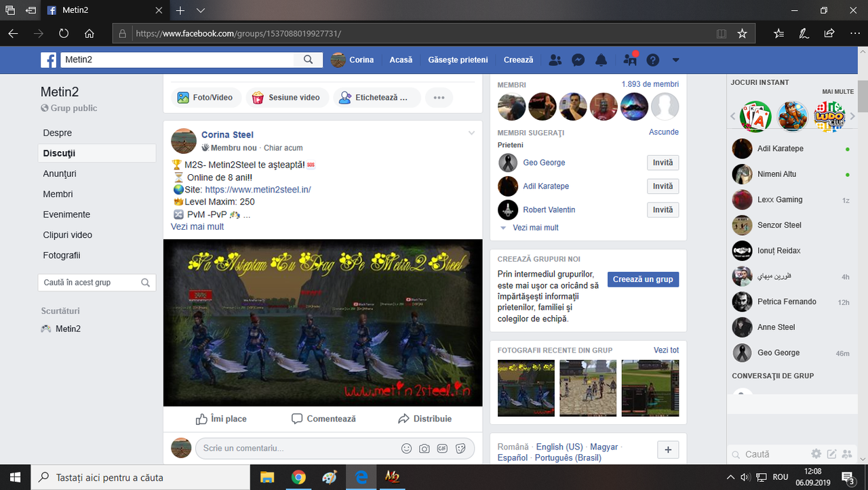This screenshot has height=490, width=868.
Task: Expand the account menu arrow
Action: (x=675, y=60)
